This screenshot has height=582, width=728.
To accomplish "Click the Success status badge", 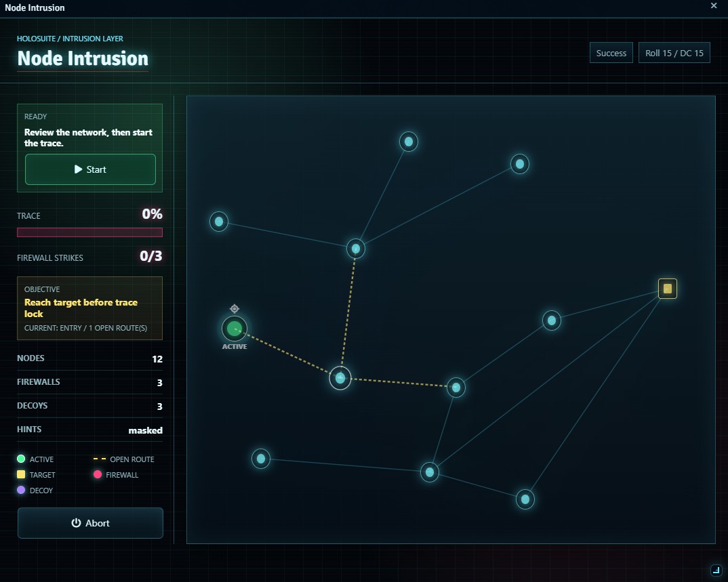I will coord(611,53).
